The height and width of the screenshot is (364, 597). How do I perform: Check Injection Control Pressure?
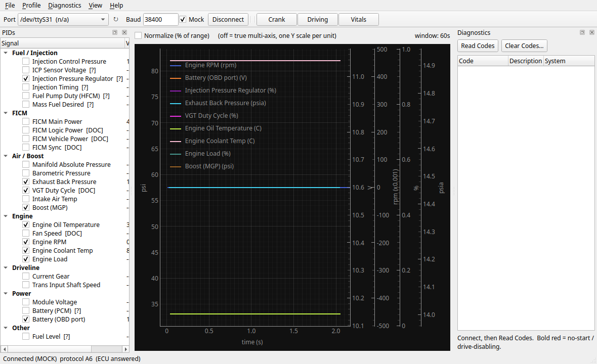click(x=26, y=61)
